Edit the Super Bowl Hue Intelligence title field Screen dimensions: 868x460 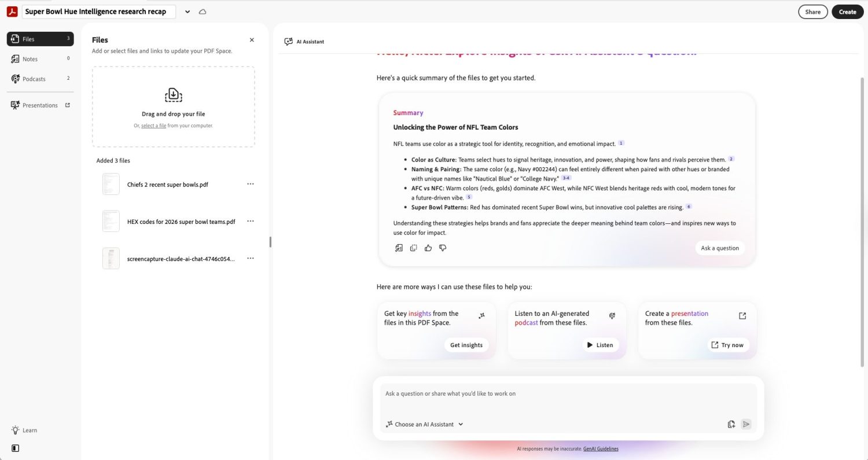[x=99, y=12]
